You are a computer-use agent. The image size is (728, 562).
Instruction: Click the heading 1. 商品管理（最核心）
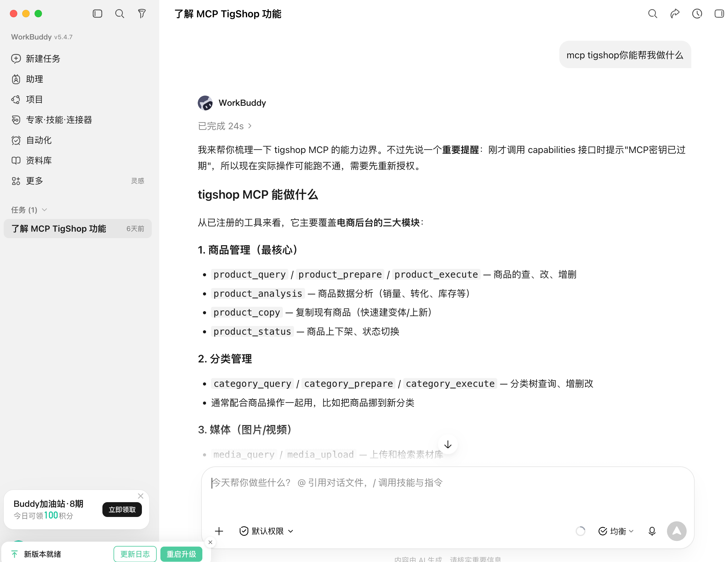click(247, 250)
